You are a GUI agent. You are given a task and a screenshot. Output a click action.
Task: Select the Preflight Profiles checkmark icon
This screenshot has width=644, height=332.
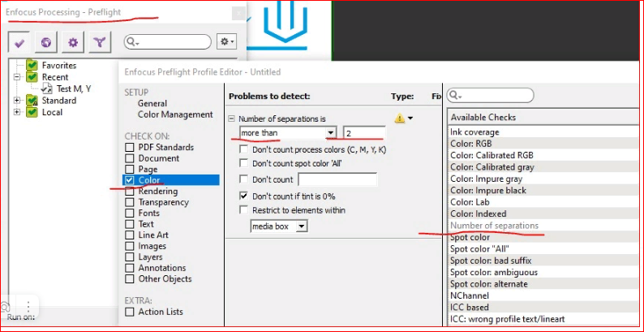(x=19, y=42)
